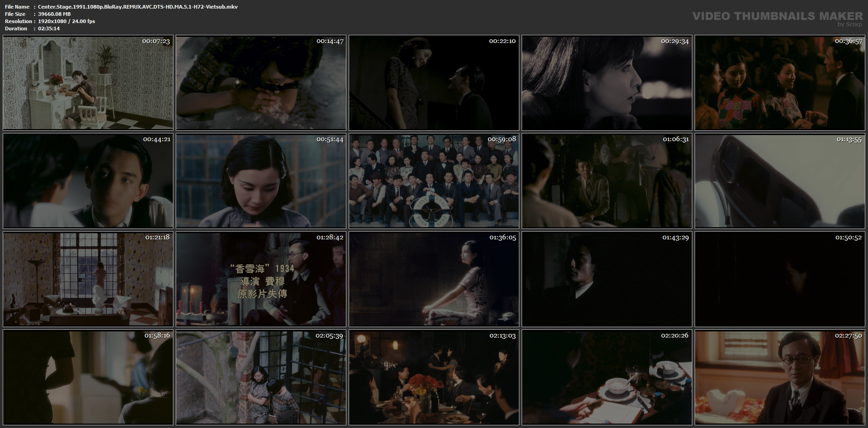Open the 01:13:55 thumbnail

780,181
